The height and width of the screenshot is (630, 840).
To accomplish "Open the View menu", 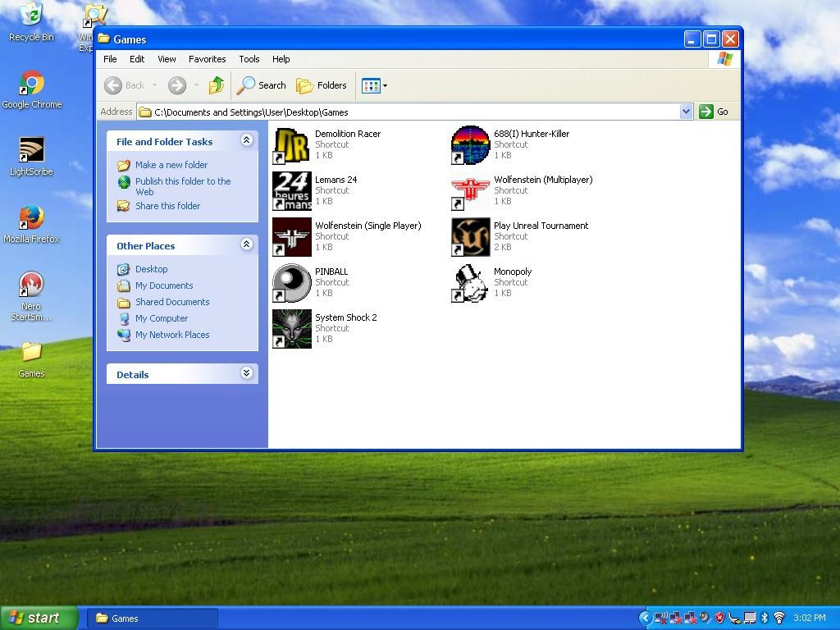I will click(x=167, y=59).
